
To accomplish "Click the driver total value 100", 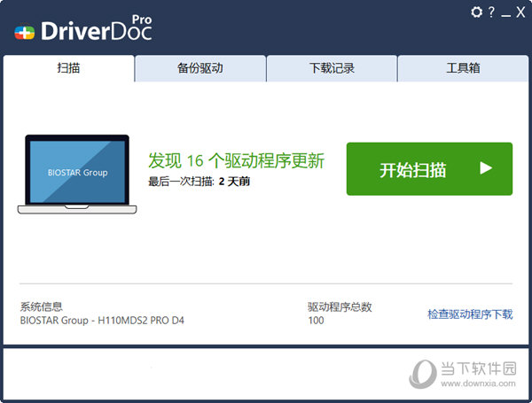I will (x=316, y=321).
